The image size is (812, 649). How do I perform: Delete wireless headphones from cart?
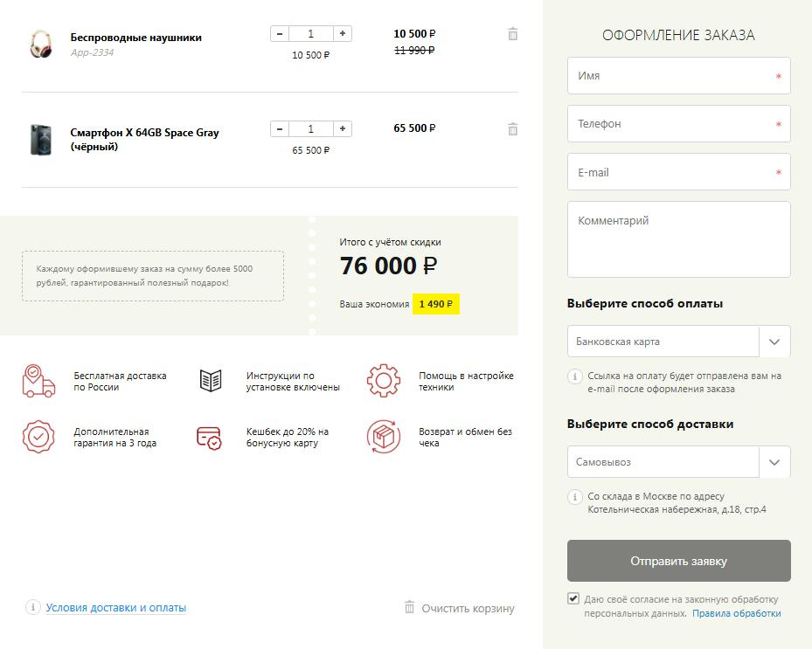click(x=513, y=34)
